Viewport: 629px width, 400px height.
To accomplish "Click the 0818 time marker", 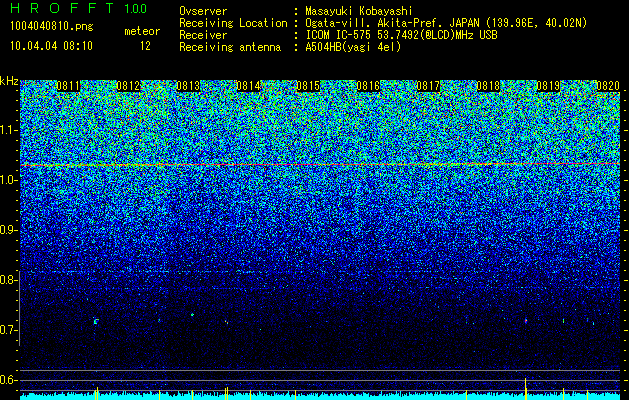I will point(488,86).
